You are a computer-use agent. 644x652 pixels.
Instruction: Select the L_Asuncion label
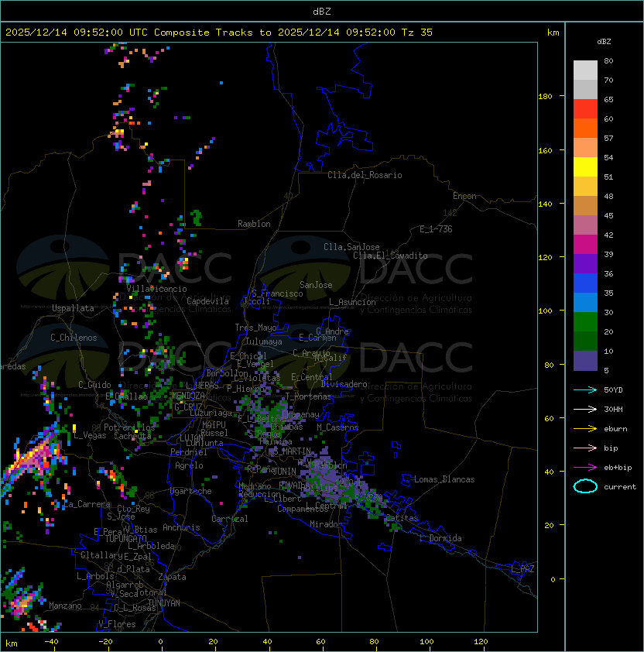[352, 302]
